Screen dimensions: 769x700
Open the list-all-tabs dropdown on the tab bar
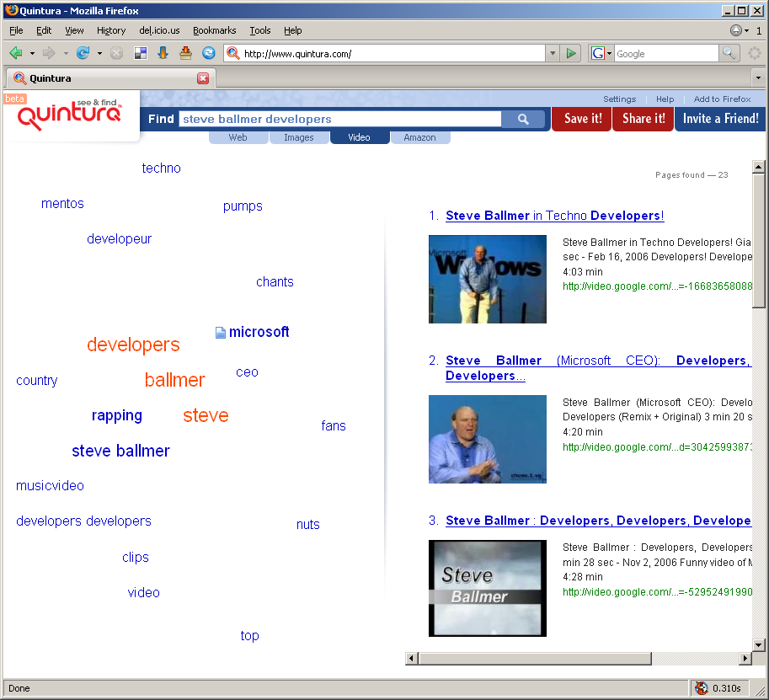pyautogui.click(x=758, y=78)
